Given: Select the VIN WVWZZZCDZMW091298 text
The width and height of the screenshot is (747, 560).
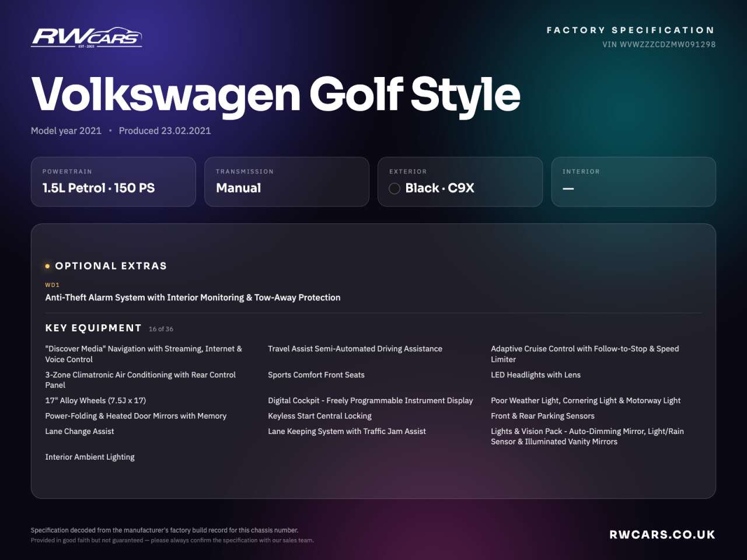Looking at the screenshot, I should pyautogui.click(x=659, y=44).
